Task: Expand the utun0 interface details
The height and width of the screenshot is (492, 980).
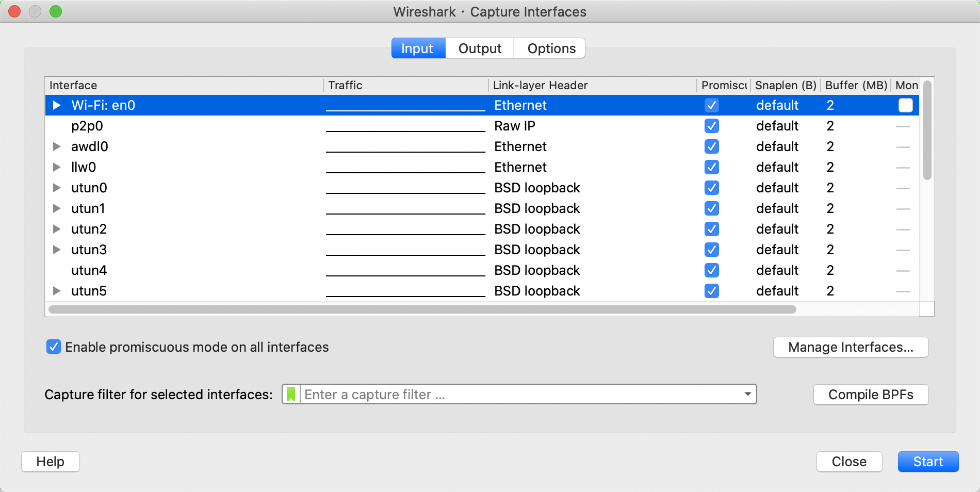Action: [x=57, y=188]
